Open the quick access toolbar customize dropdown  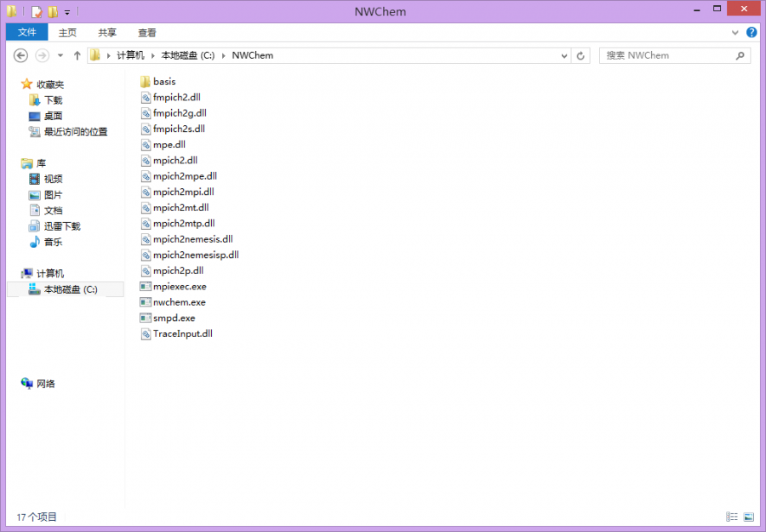pyautogui.click(x=67, y=12)
